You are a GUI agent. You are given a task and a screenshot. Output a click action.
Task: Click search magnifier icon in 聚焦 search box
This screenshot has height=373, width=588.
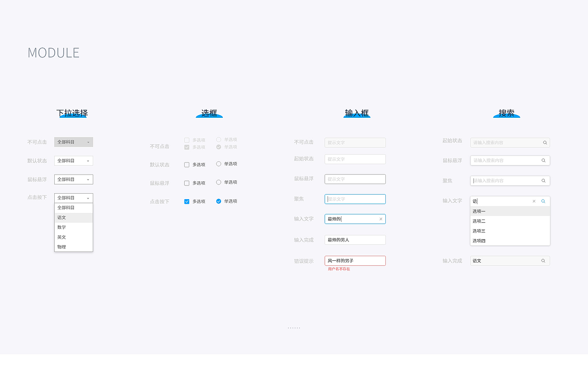point(543,181)
